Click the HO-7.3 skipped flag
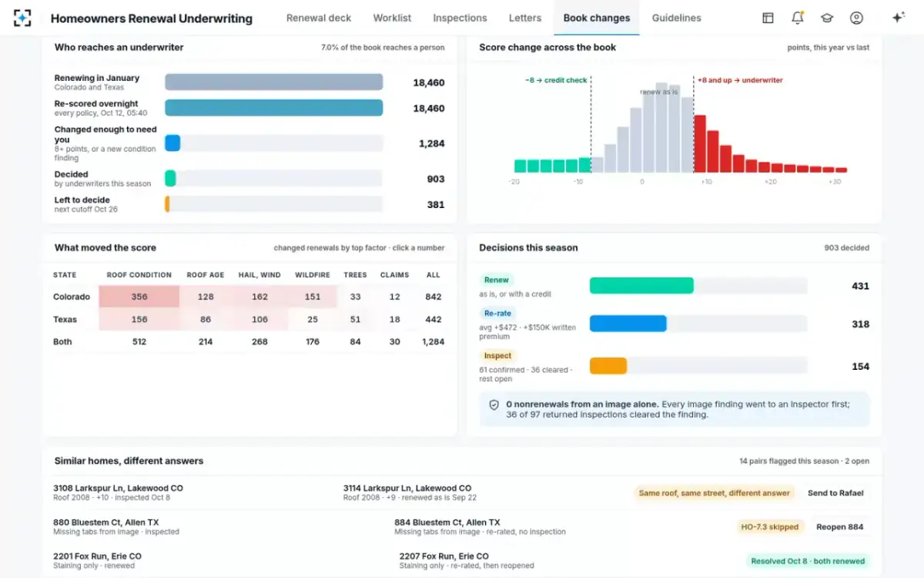This screenshot has width=924, height=578. tap(770, 527)
